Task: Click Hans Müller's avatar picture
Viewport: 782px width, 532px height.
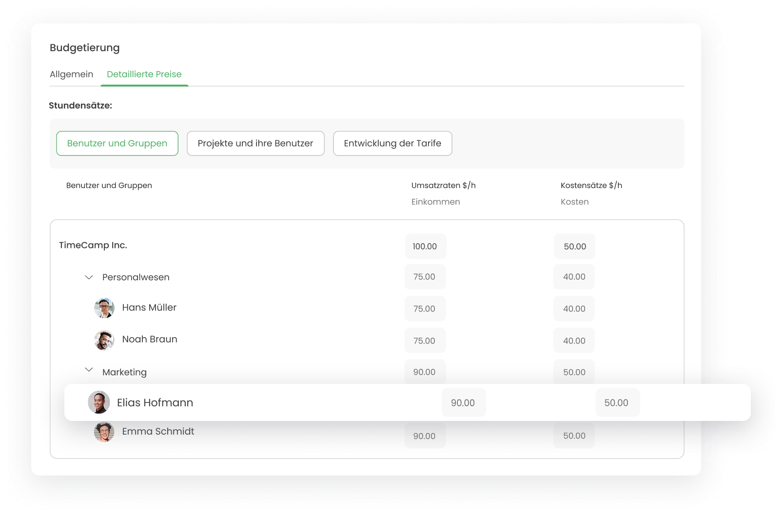Action: click(x=104, y=308)
